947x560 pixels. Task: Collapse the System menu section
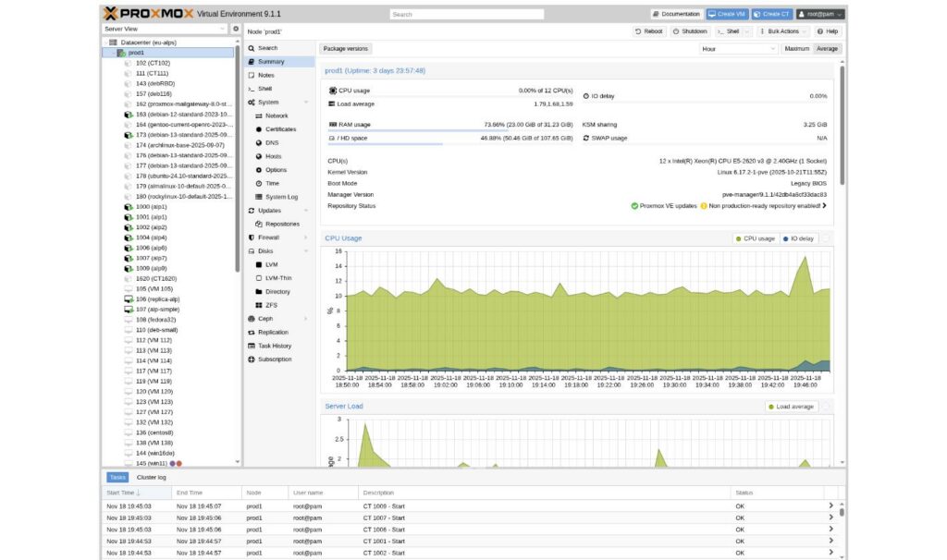coord(306,103)
